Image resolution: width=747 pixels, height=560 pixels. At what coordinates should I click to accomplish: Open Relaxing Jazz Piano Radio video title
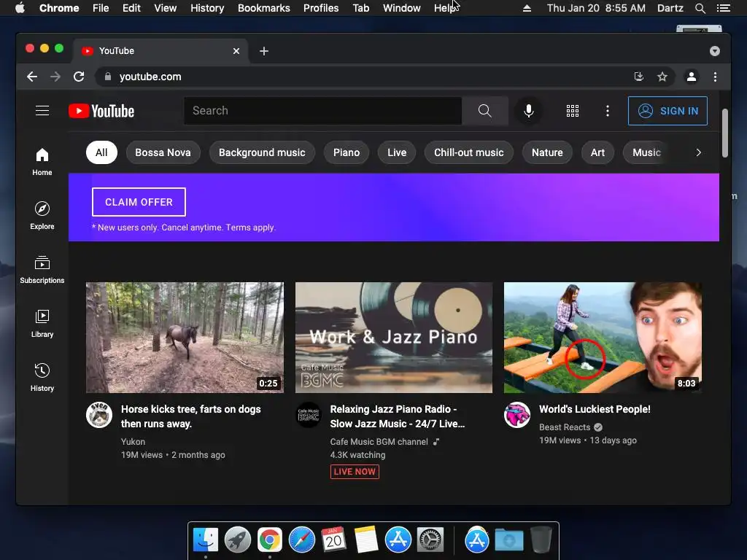coord(398,416)
